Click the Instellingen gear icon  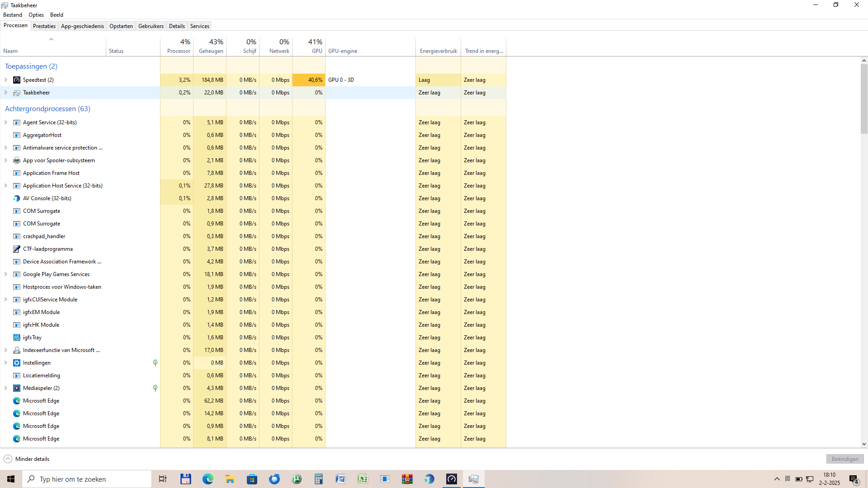17,363
